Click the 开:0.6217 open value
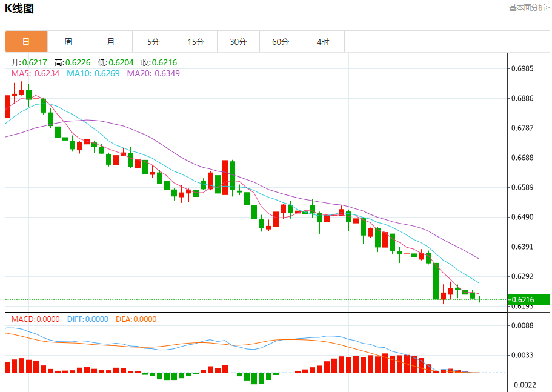 click(x=29, y=62)
